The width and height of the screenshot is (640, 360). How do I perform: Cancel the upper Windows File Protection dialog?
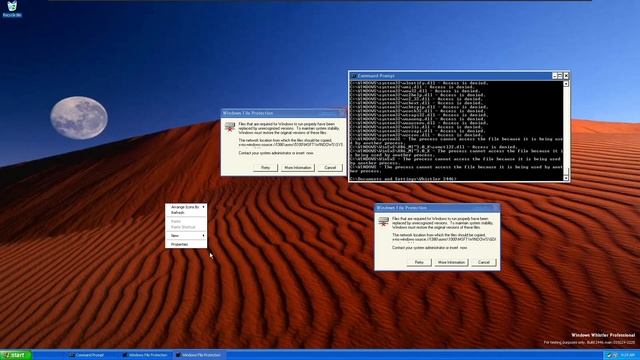pyautogui.click(x=330, y=168)
